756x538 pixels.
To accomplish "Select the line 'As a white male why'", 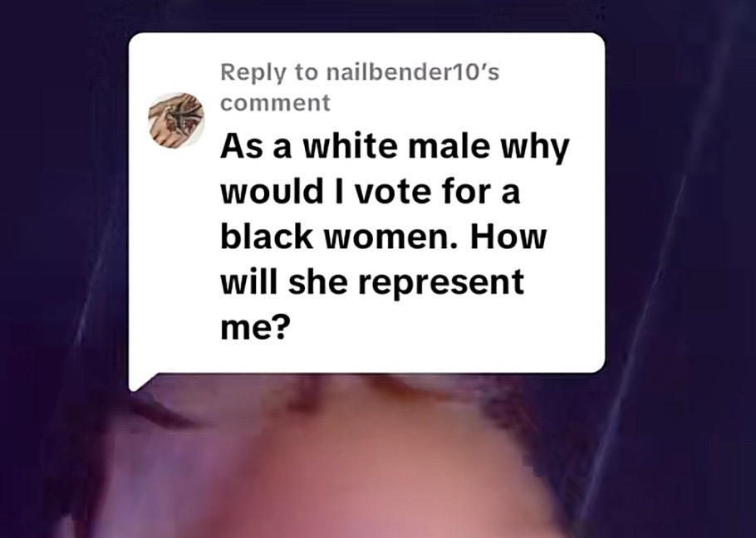I will tap(395, 146).
